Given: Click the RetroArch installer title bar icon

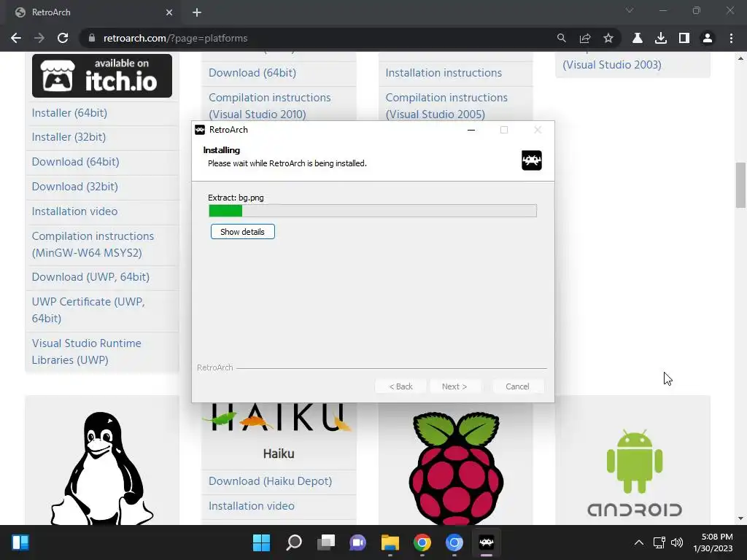Looking at the screenshot, I should [x=200, y=130].
